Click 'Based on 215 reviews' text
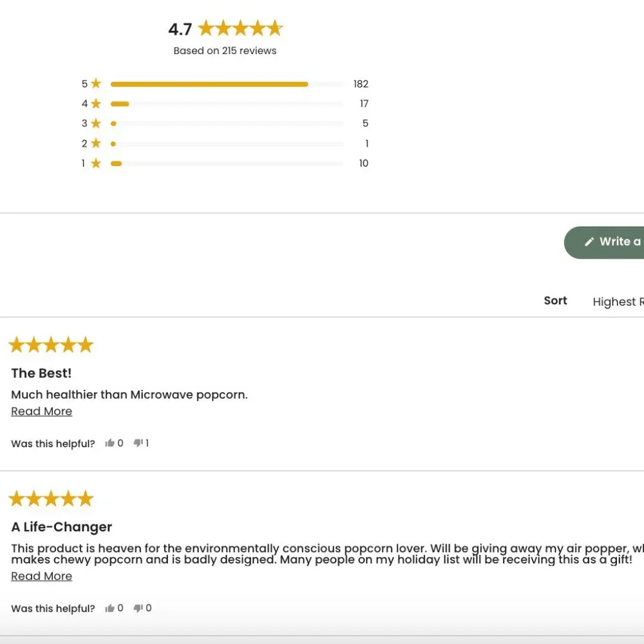 tap(225, 50)
